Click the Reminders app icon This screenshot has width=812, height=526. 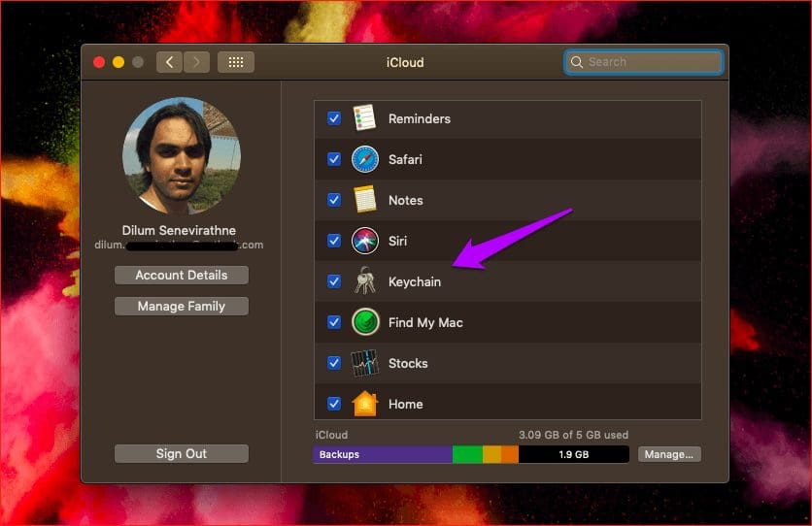click(364, 117)
